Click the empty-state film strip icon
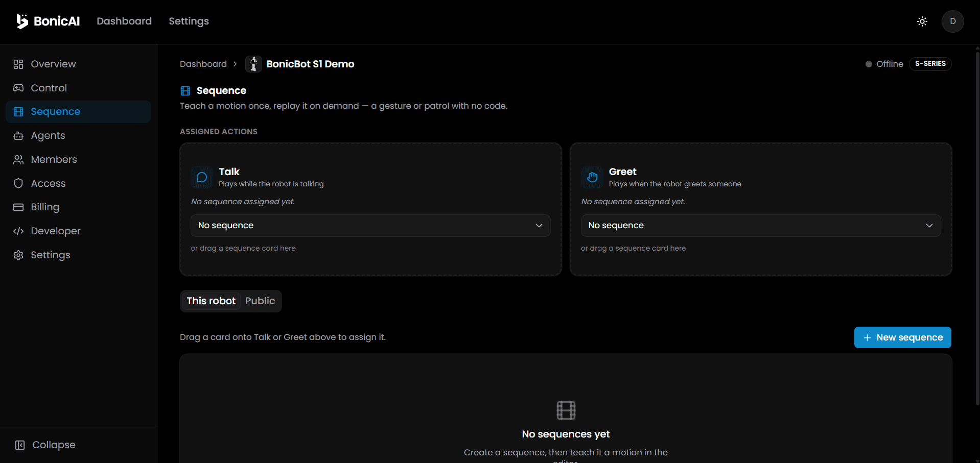 [x=566, y=410]
